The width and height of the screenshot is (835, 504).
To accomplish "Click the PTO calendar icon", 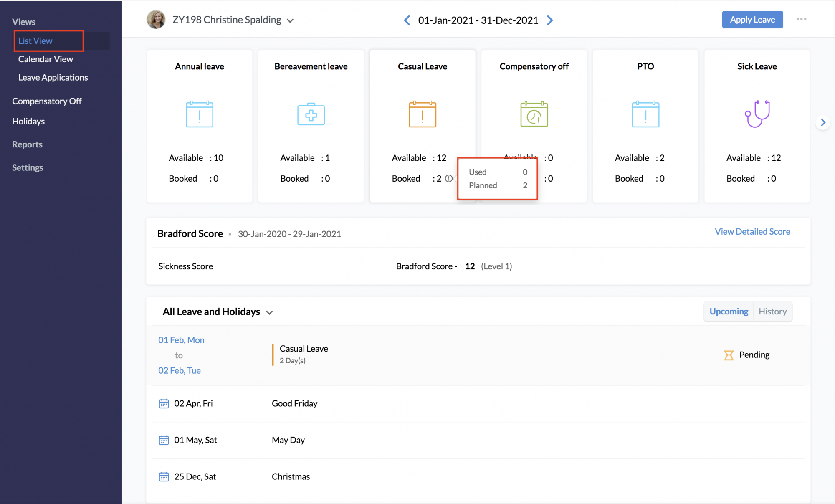I will 645,114.
